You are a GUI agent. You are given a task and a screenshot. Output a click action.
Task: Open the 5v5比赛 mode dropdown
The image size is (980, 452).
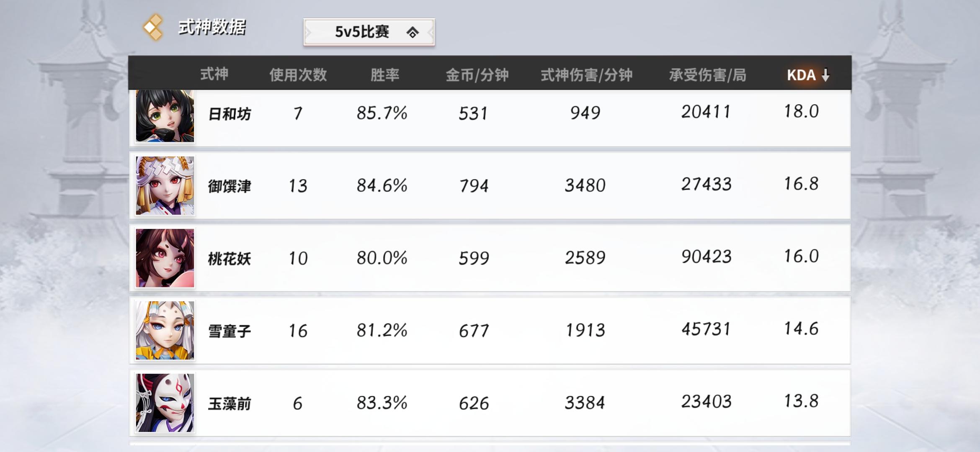point(369,32)
